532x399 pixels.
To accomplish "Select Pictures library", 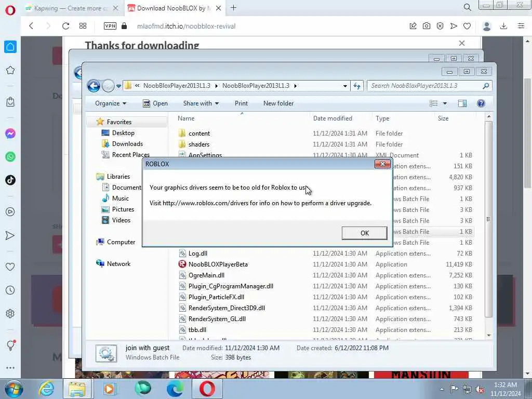I will (118, 209).
